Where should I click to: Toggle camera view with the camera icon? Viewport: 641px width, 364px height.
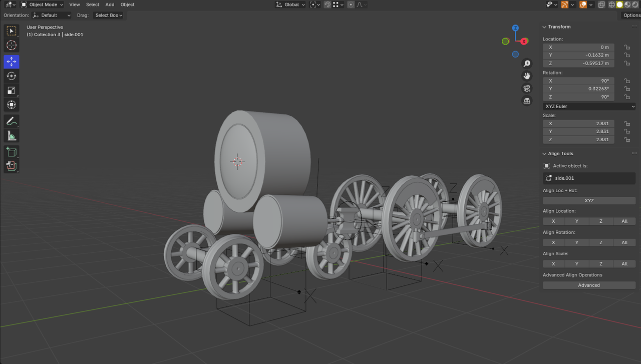point(527,89)
